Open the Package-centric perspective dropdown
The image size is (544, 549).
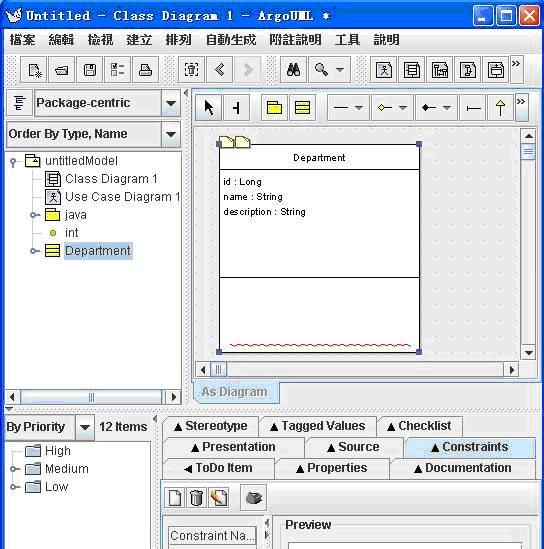point(171,103)
